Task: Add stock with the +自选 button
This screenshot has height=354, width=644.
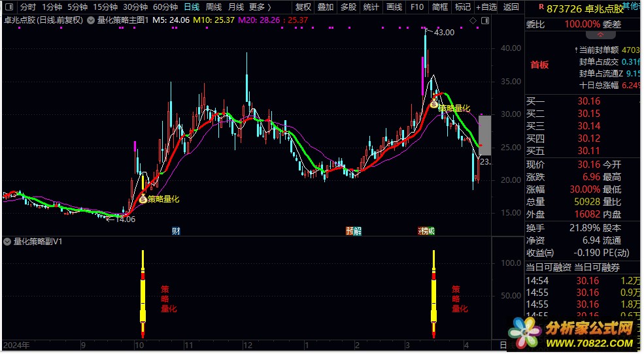Action: click(486, 7)
